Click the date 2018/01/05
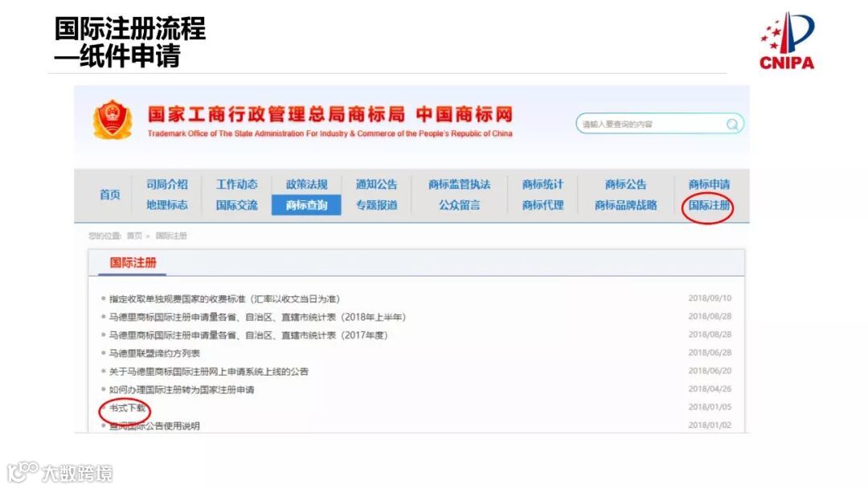Viewport: 868px width, 489px height. (710, 407)
